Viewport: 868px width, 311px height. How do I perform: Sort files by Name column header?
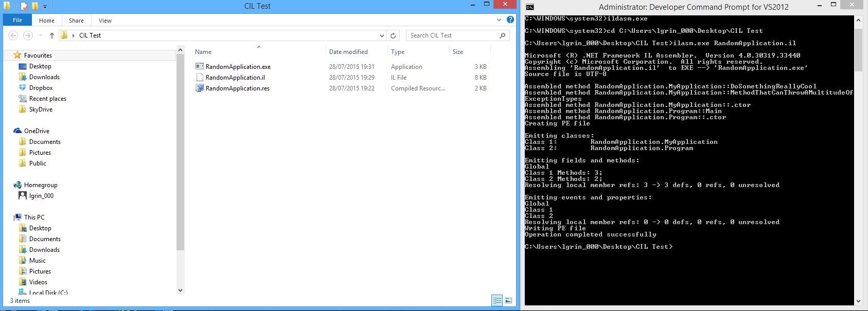[x=203, y=52]
